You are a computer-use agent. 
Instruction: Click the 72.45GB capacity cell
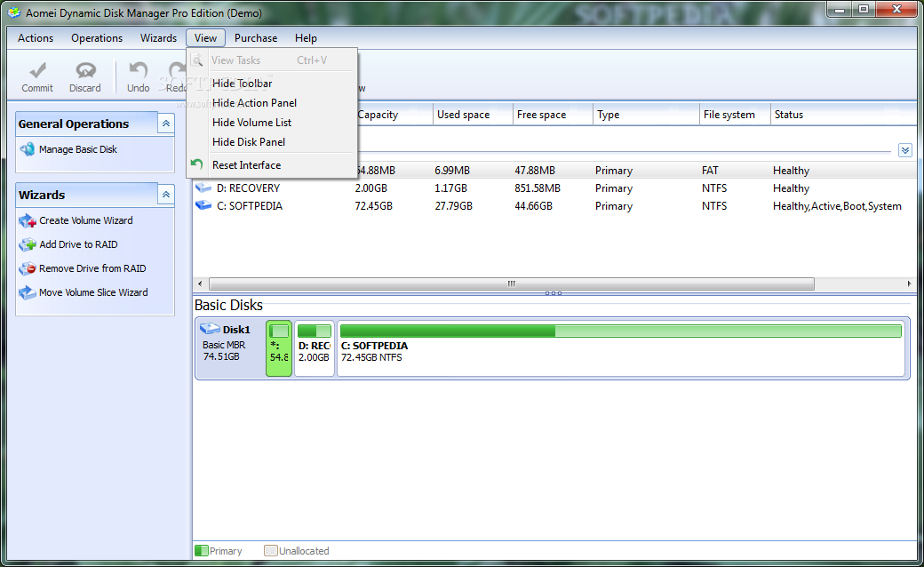point(374,205)
